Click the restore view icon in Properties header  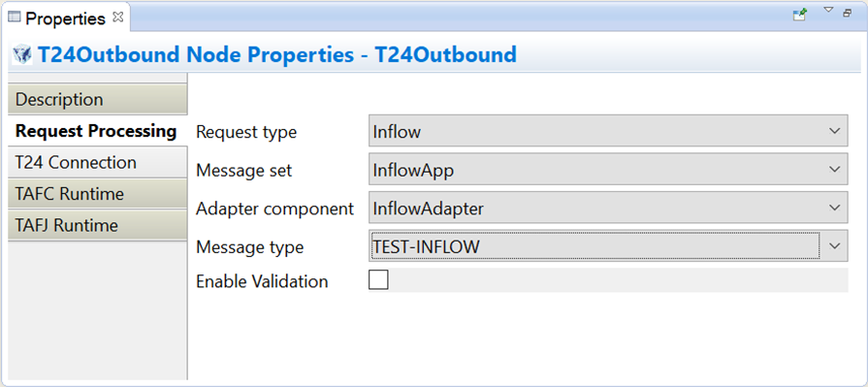[x=847, y=14]
